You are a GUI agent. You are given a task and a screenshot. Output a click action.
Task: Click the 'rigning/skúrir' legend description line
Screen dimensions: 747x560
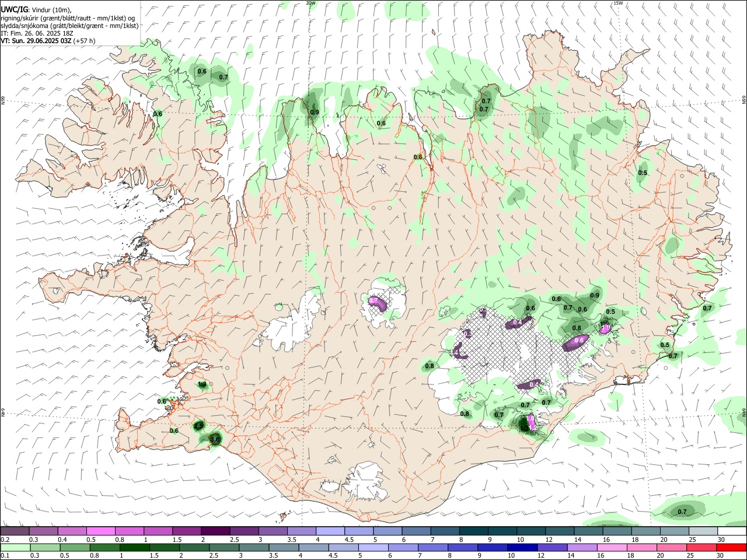point(68,18)
